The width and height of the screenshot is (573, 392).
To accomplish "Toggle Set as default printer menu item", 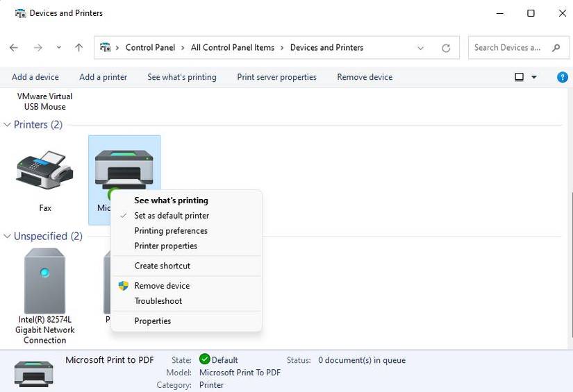I will coord(186,216).
